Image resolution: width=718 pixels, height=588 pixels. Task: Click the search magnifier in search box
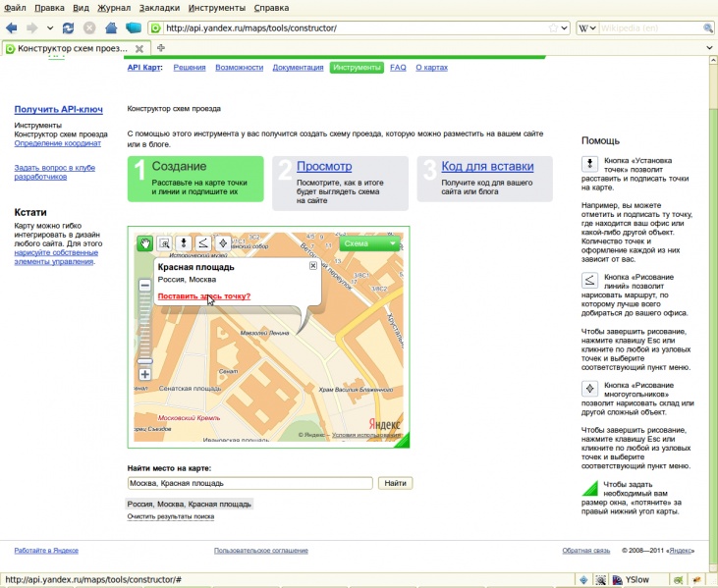[707, 27]
